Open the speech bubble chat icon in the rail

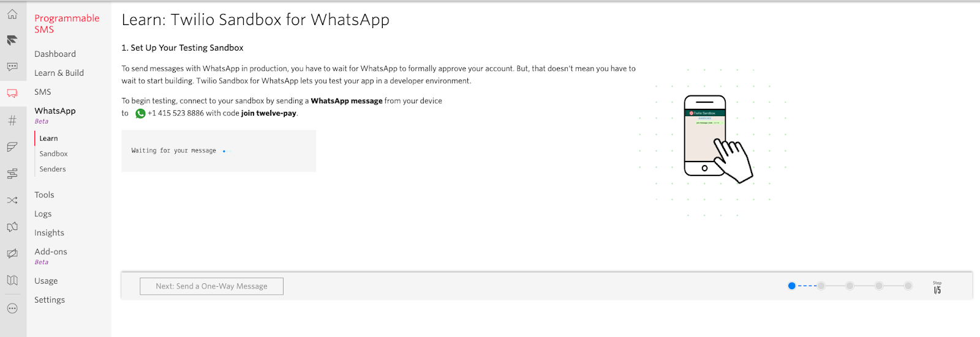click(x=12, y=67)
